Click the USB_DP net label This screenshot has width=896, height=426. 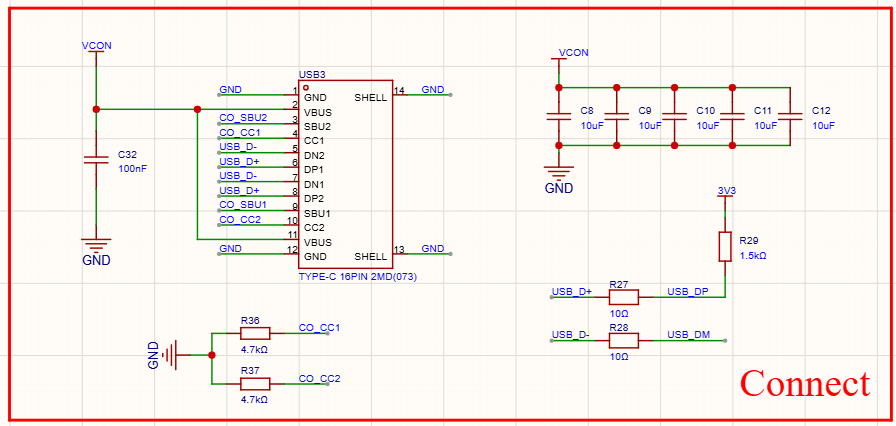[687, 291]
